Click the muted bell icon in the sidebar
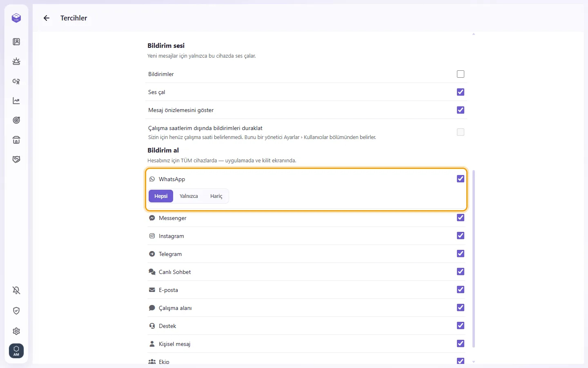Screen dimensions: 588x368 tap(16, 290)
